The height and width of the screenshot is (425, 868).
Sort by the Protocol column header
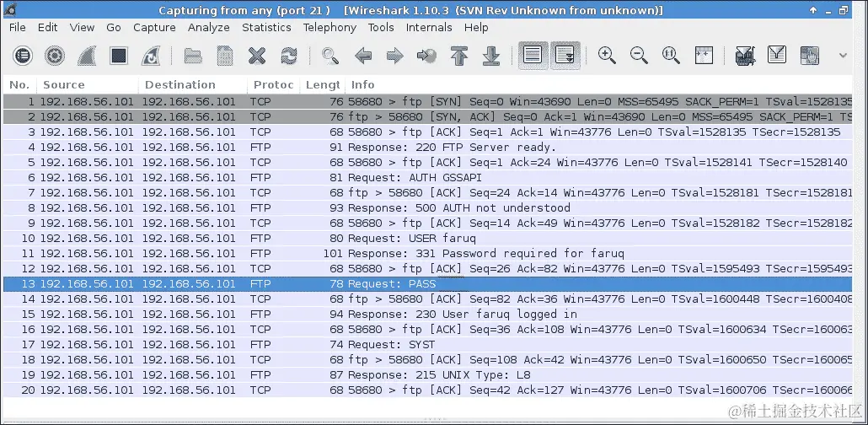(274, 85)
